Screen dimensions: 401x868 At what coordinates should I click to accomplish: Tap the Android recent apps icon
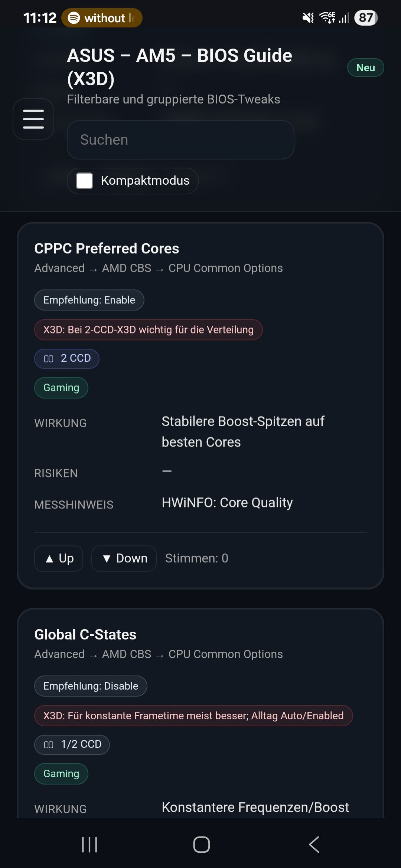(89, 845)
